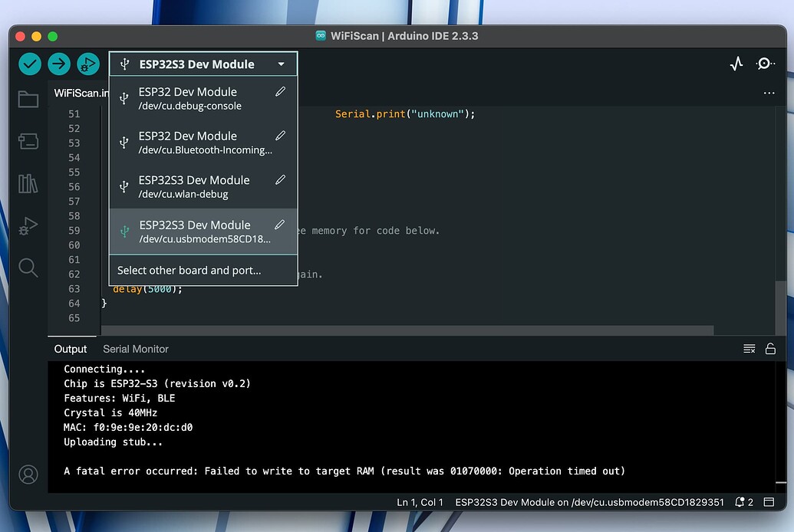Viewport: 794px width, 532px height.
Task: Collapse the ESP32S3 Dev Module board dropdown
Action: tap(203, 64)
